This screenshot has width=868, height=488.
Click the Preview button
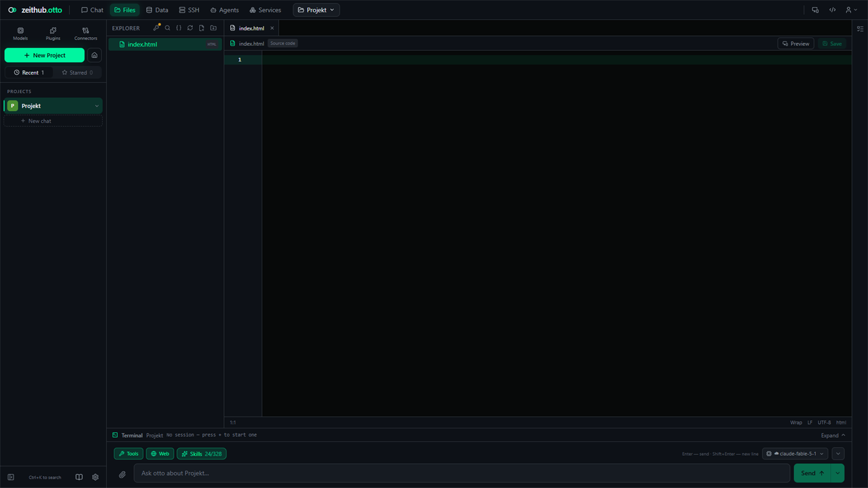click(x=795, y=43)
